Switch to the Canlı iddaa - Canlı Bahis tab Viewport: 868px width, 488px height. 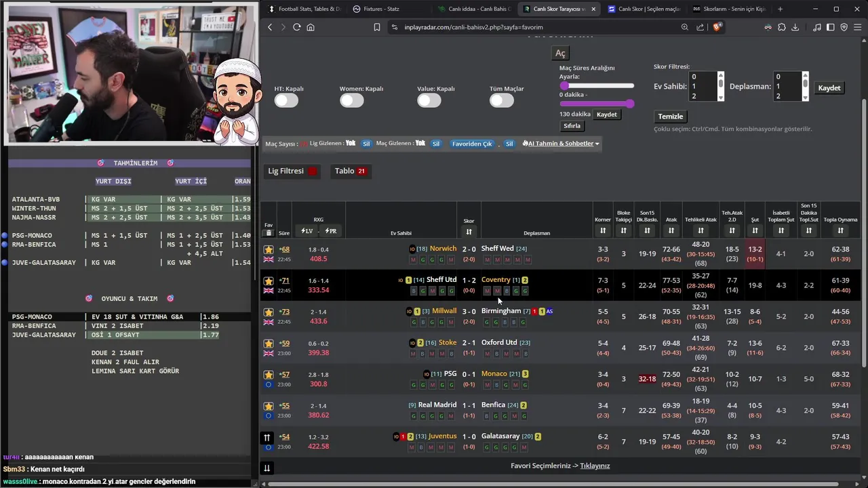click(x=475, y=9)
